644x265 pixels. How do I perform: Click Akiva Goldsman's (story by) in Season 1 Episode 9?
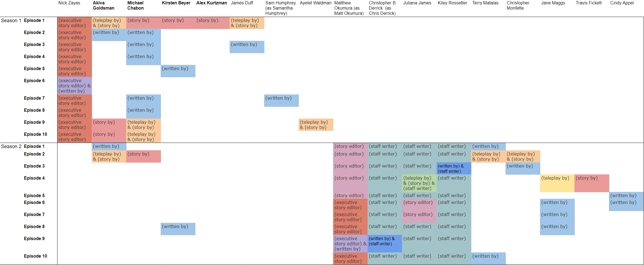(x=109, y=125)
